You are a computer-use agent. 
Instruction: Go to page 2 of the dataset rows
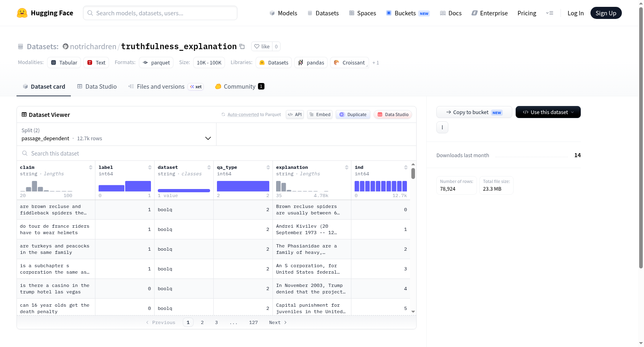202,322
